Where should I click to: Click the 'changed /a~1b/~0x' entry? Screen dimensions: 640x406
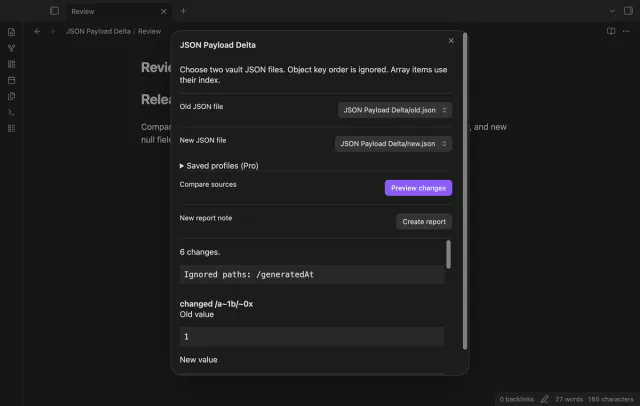216,304
